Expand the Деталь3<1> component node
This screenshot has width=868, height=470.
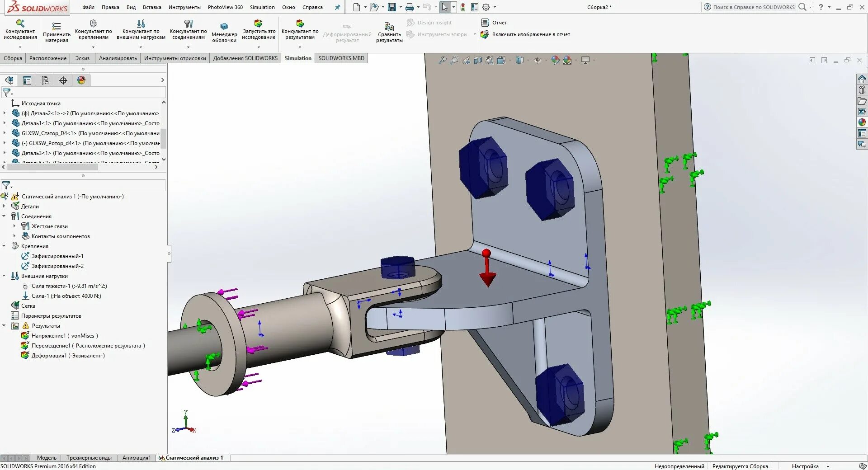[x=5, y=153]
